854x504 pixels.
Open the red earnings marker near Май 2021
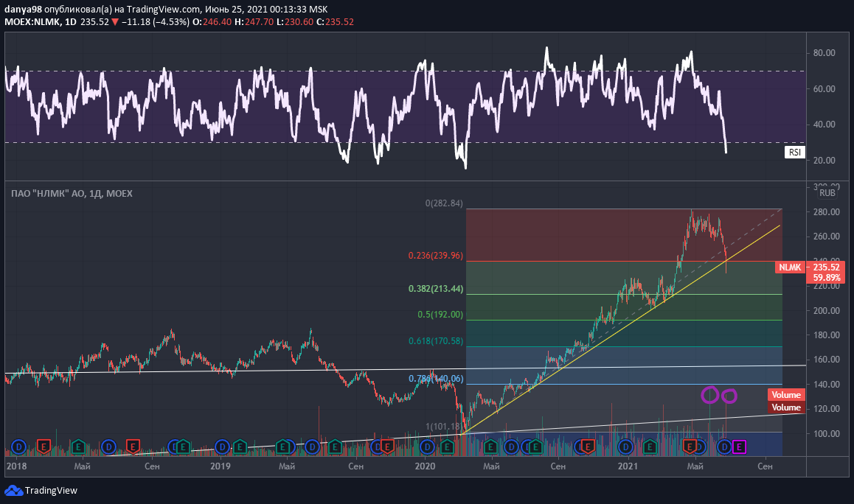tap(690, 447)
